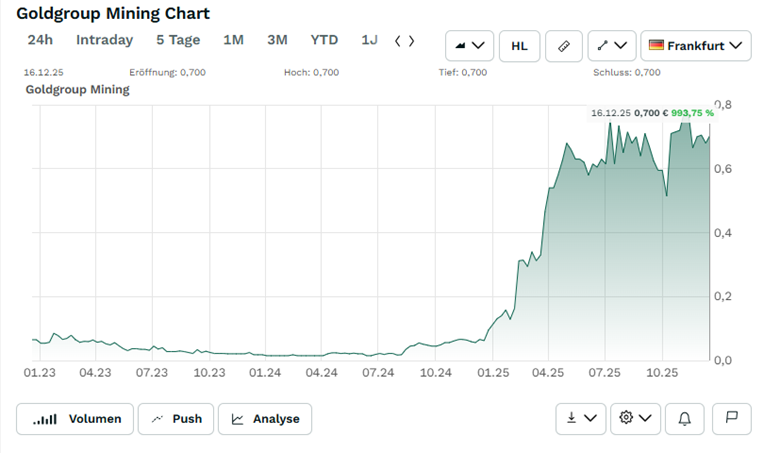Expand the line drawing tool dropdown
The image size is (780, 453).
tap(612, 46)
